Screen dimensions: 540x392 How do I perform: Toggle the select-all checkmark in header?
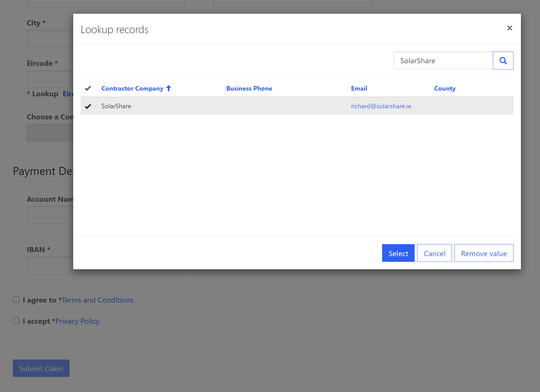click(88, 88)
